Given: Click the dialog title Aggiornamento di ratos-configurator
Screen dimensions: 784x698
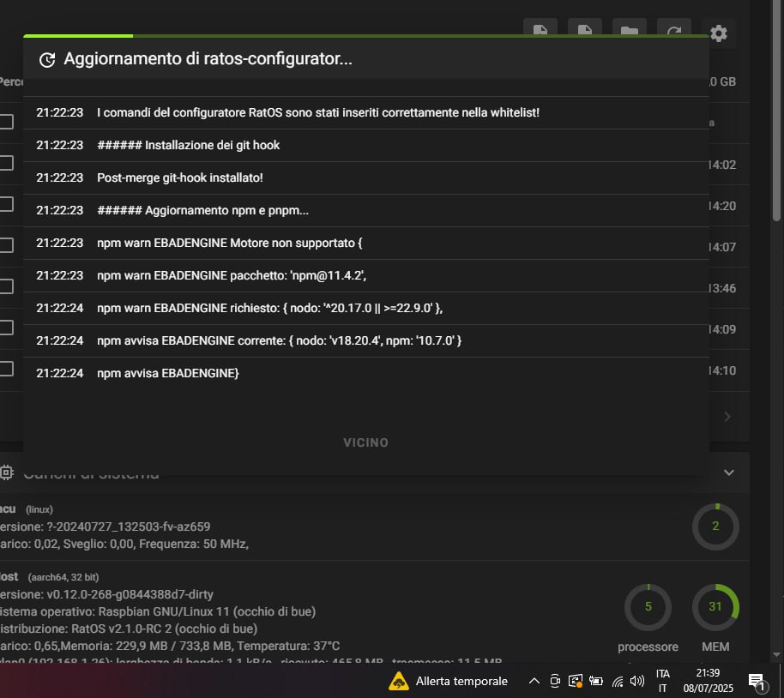Looking at the screenshot, I should (208, 59).
